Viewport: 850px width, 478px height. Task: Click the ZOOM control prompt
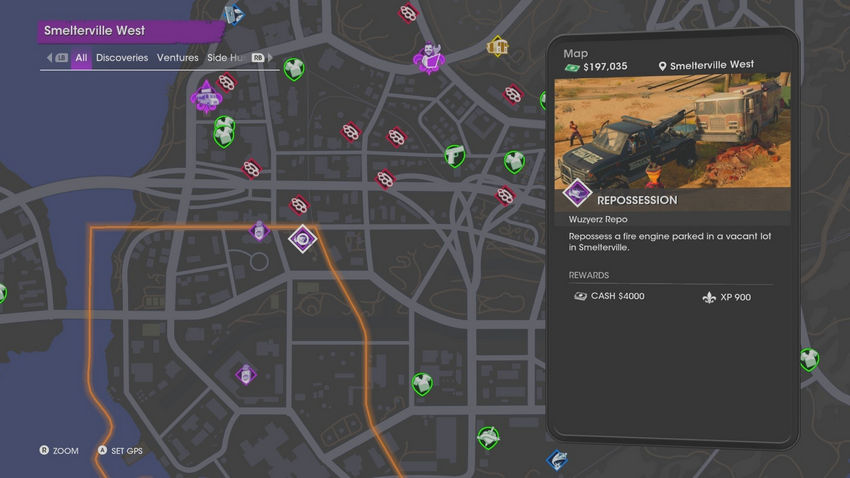[59, 451]
